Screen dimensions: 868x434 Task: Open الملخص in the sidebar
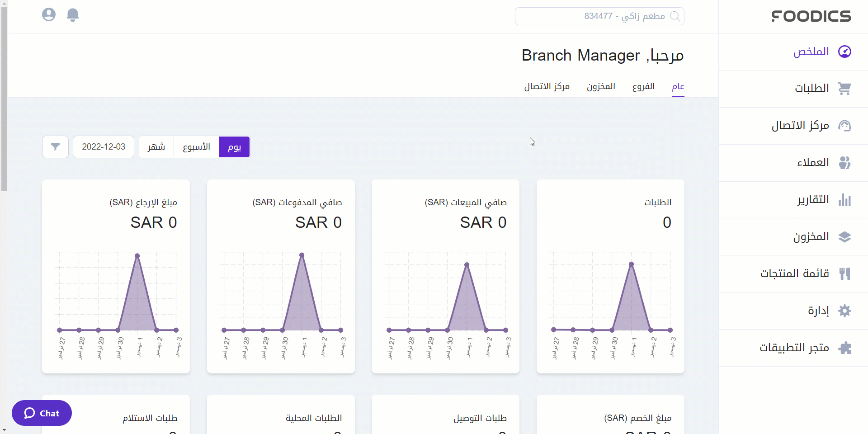click(x=793, y=52)
